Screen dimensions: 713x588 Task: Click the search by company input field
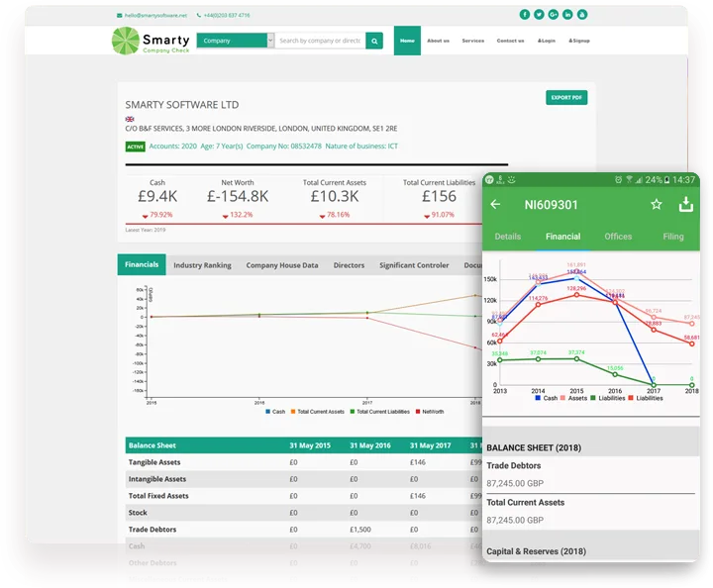coord(320,41)
